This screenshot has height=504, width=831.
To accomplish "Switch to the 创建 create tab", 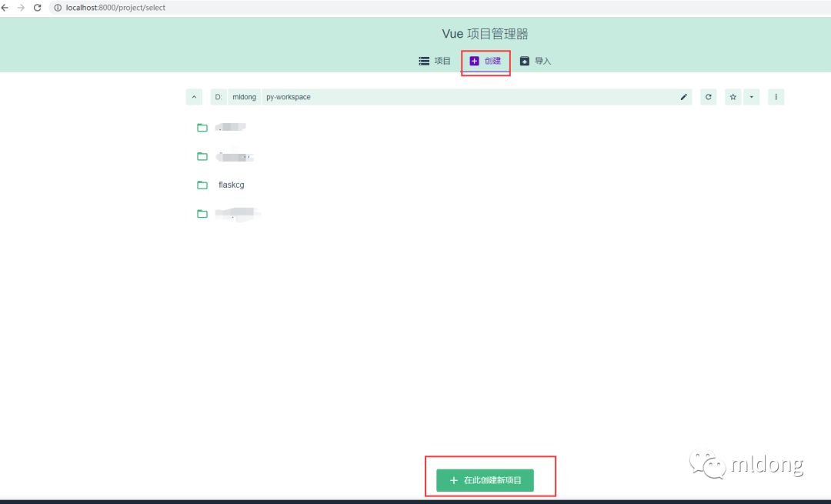I will (x=486, y=61).
